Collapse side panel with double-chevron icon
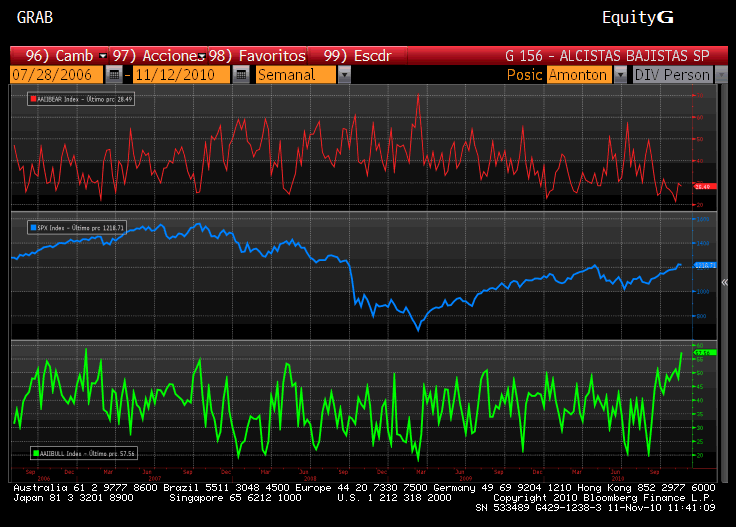 pyautogui.click(x=725, y=282)
